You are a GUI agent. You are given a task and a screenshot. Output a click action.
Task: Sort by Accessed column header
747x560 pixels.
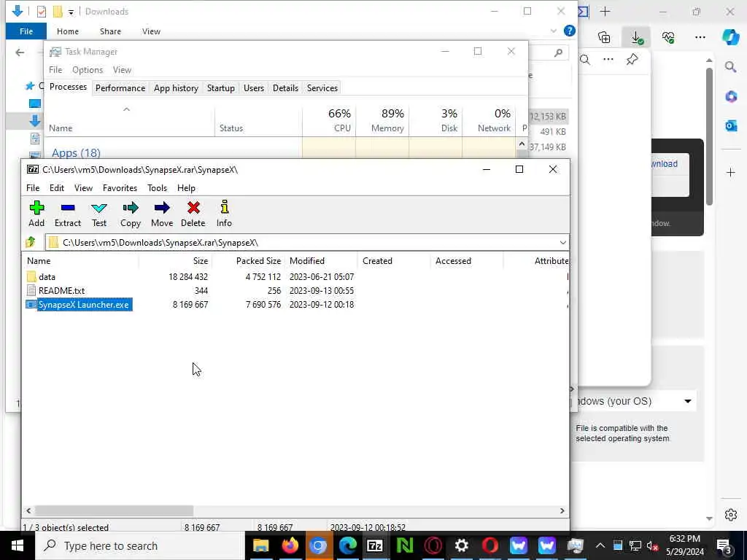point(467,261)
